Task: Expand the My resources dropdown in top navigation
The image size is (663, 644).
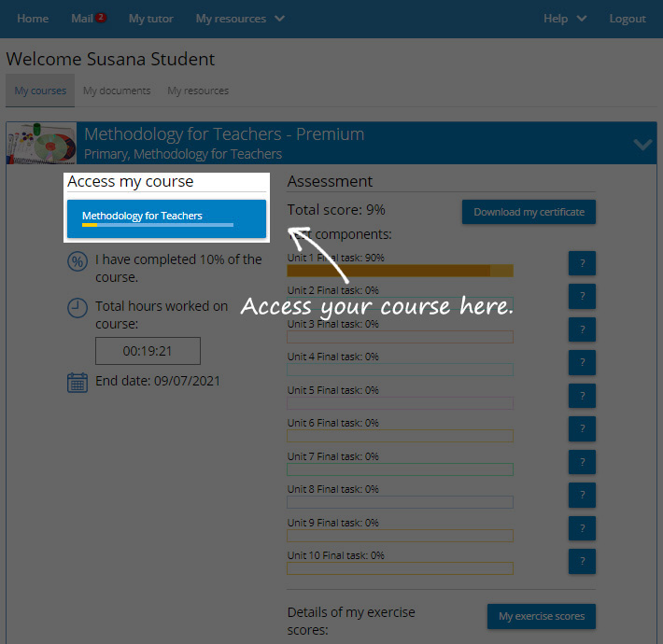Action: point(240,19)
